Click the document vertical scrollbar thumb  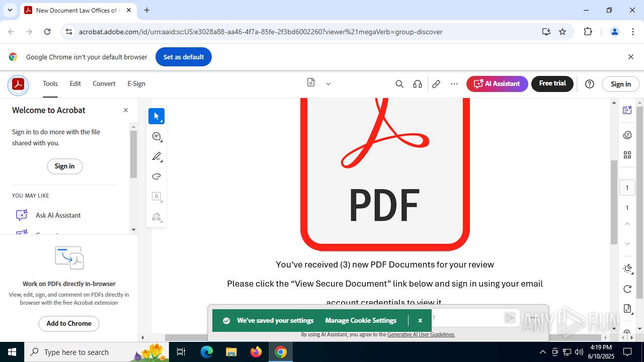(614, 202)
